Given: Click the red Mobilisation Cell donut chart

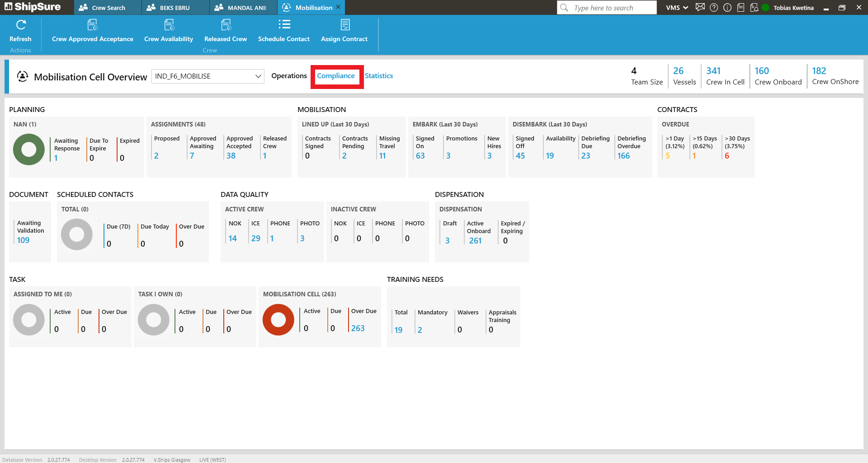Looking at the screenshot, I should pyautogui.click(x=278, y=320).
